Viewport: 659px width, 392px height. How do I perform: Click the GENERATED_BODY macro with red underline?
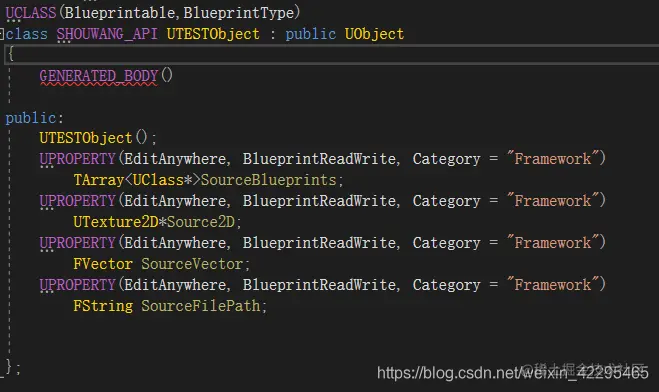pos(98,76)
